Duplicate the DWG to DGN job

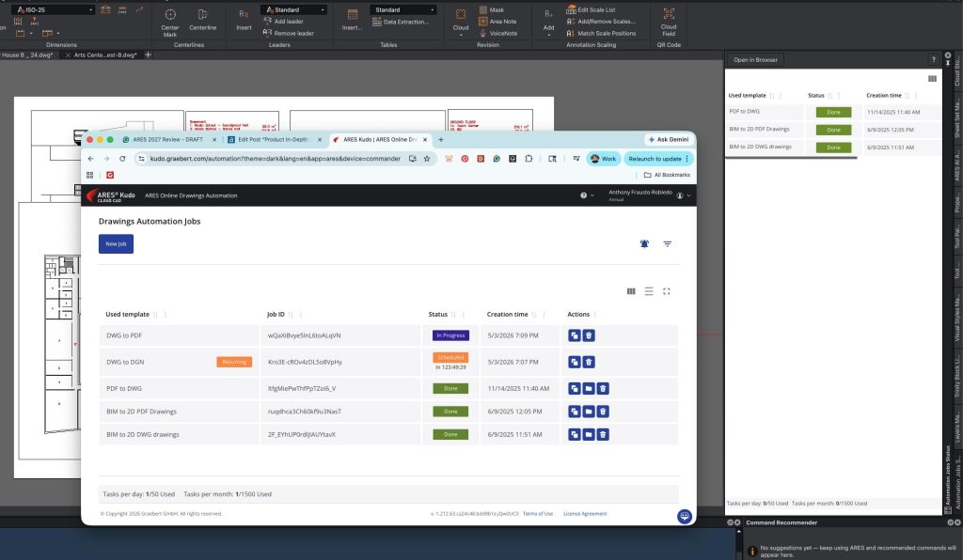(x=575, y=362)
